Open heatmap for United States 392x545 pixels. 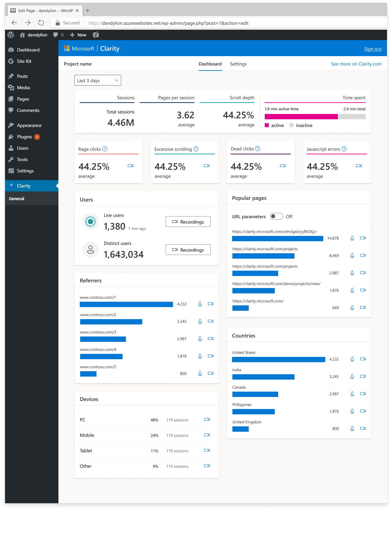click(352, 359)
